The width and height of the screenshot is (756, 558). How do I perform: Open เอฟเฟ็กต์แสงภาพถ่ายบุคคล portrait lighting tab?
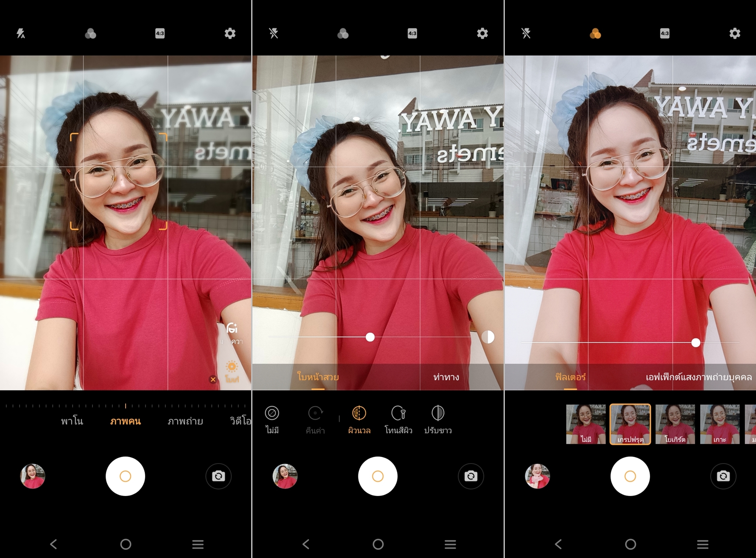699,377
